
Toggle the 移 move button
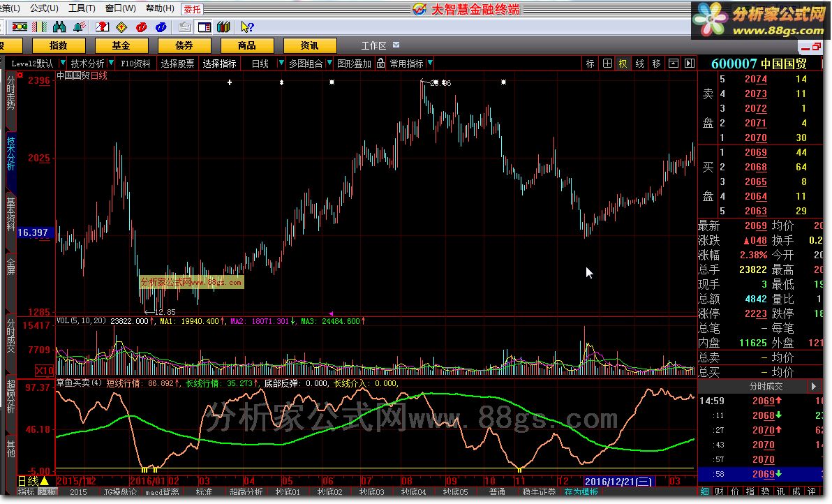click(656, 64)
